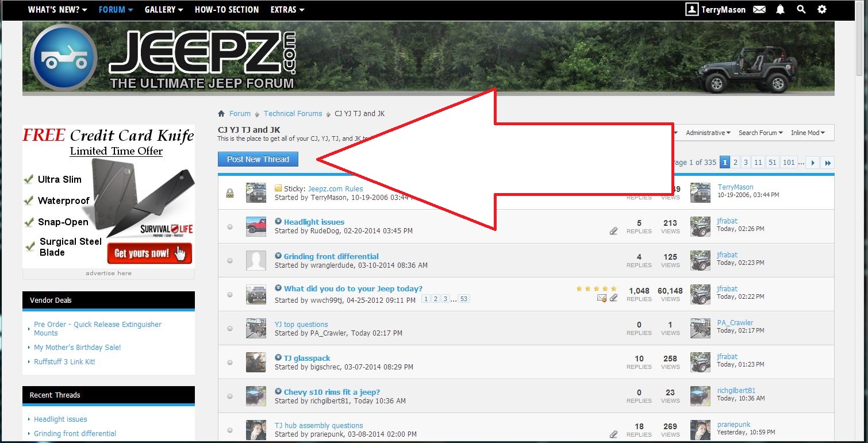This screenshot has height=443, width=868.
Task: Click the advertise here link
Action: pos(109,273)
